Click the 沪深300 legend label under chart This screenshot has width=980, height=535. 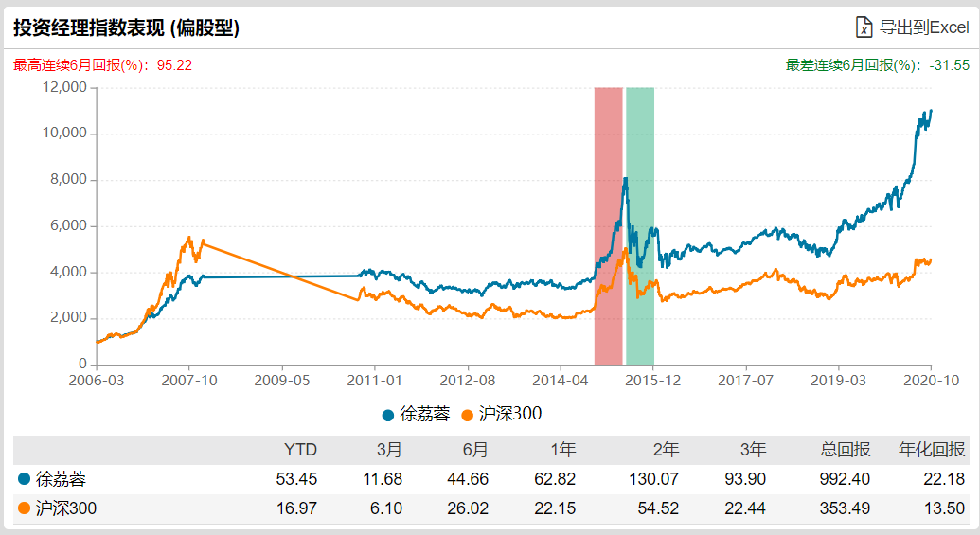coord(509,414)
